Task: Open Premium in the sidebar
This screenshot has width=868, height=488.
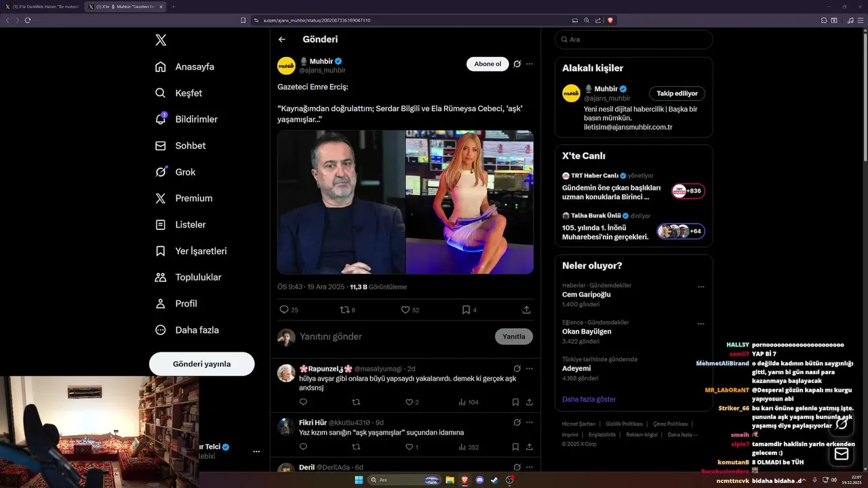Action: point(183,199)
